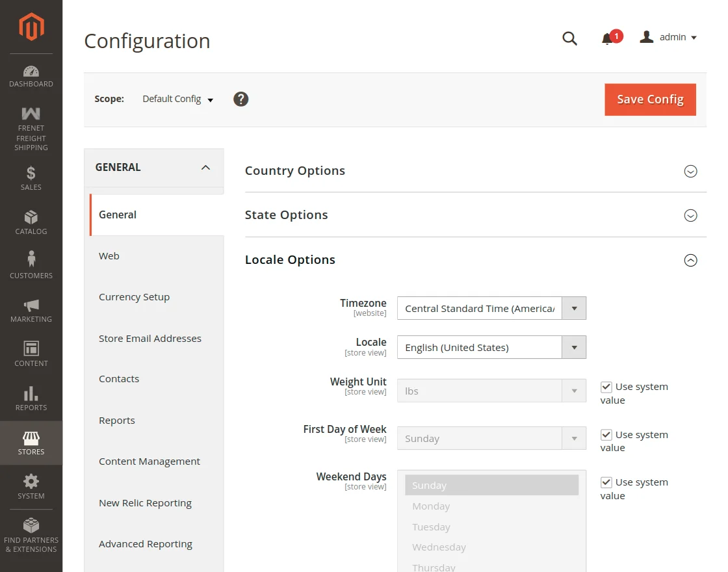Uncheck Use system value for Weekend Days
This screenshot has width=728, height=572.
click(x=606, y=482)
